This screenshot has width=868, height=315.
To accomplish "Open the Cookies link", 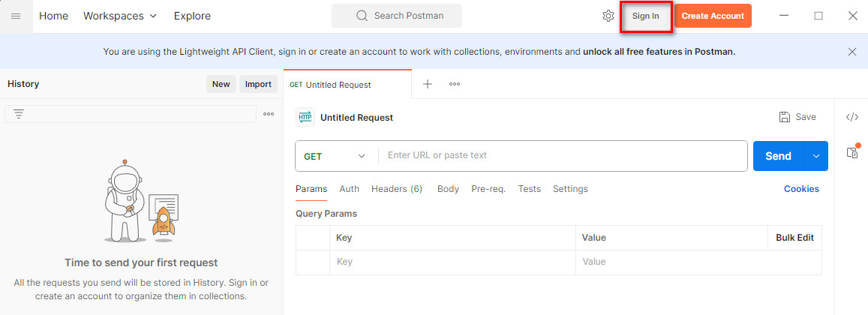I will click(801, 189).
